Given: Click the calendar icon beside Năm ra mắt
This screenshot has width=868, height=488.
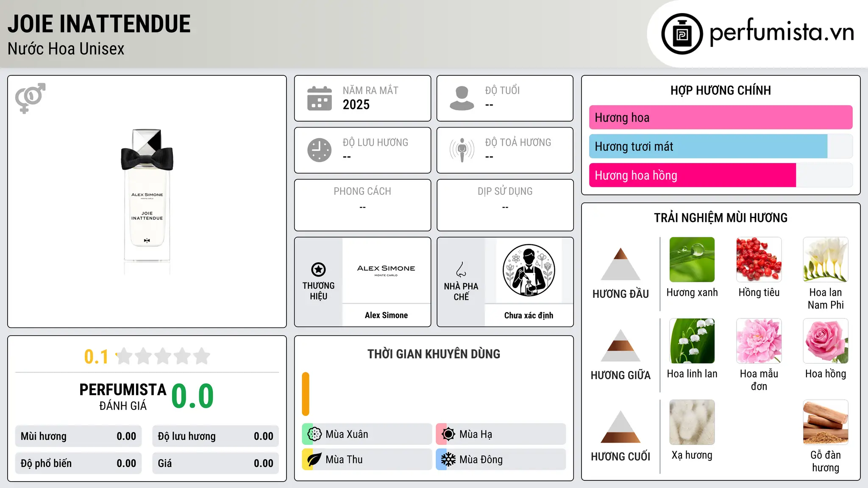Looking at the screenshot, I should click(320, 98).
